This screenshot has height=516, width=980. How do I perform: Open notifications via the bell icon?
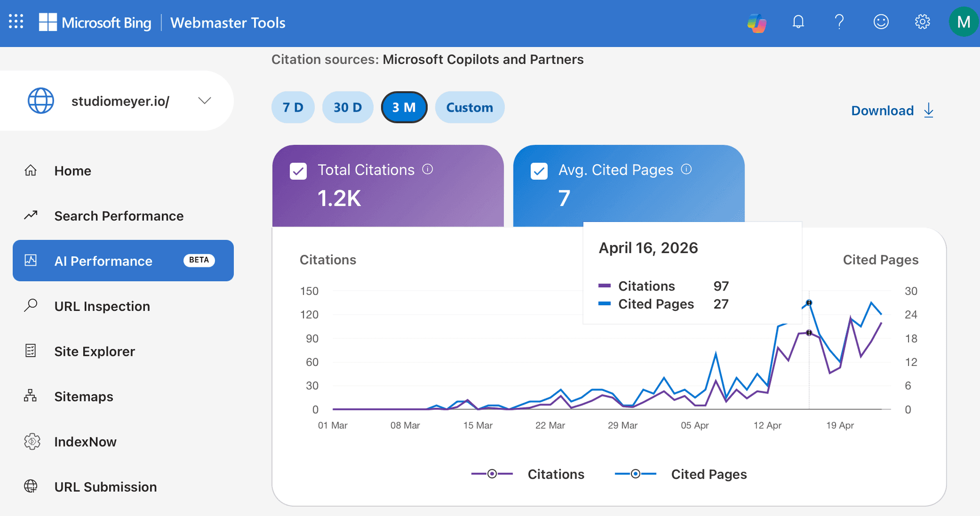pyautogui.click(x=798, y=22)
